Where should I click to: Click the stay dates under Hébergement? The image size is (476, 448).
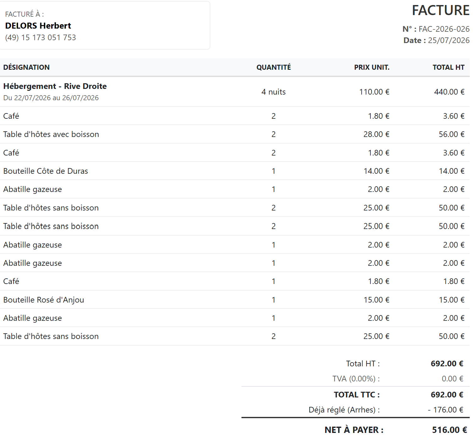51,98
